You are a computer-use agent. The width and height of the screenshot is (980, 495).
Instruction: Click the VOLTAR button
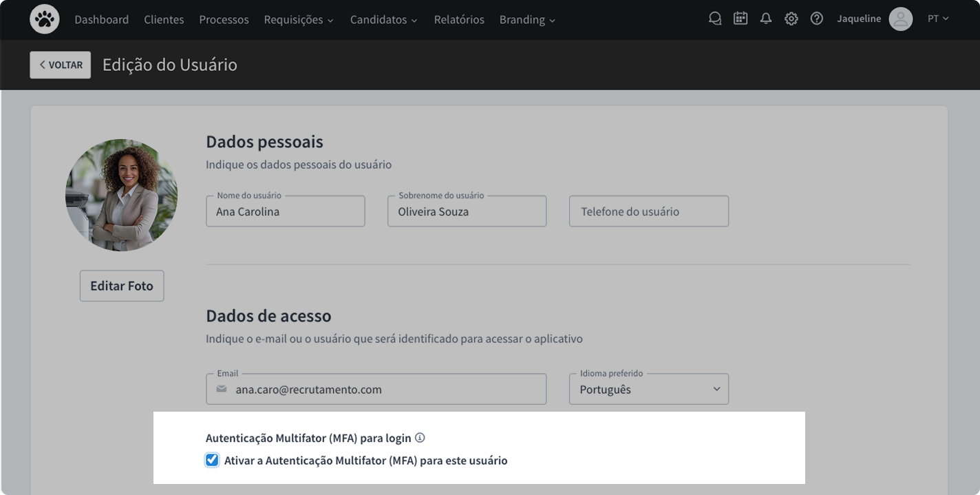click(x=60, y=64)
